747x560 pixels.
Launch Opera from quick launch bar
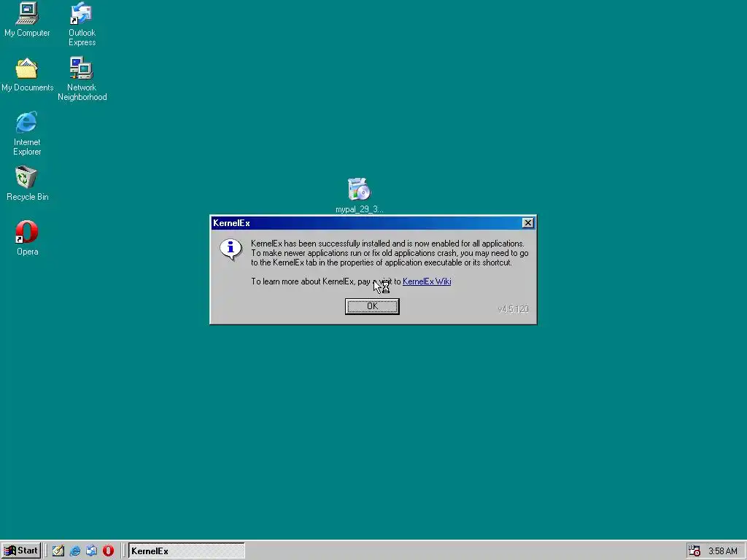(x=108, y=551)
